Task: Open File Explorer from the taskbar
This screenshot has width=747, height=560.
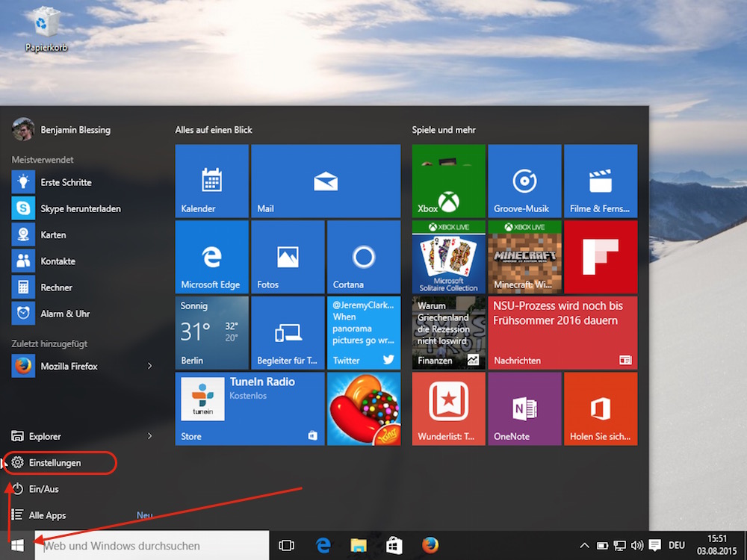Action: (x=359, y=545)
